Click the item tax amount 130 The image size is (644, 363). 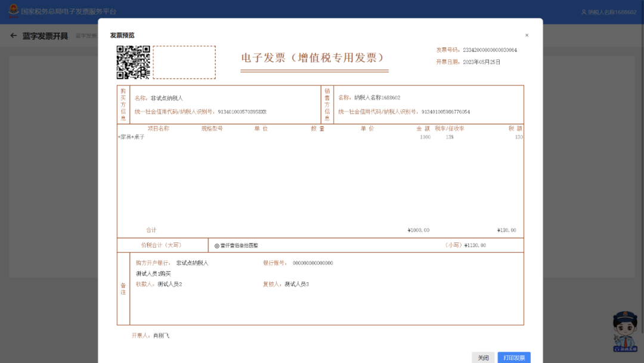click(x=519, y=137)
